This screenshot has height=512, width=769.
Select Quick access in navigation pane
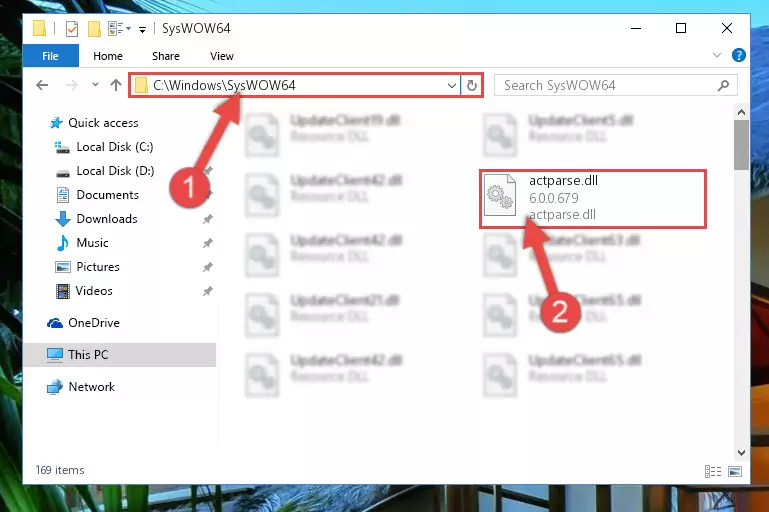point(103,123)
